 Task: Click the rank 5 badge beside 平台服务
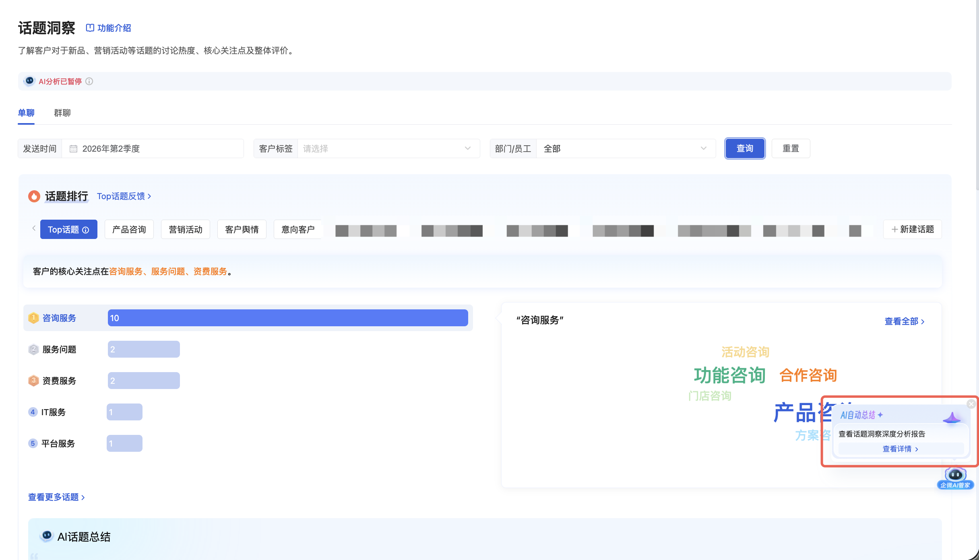point(33,443)
